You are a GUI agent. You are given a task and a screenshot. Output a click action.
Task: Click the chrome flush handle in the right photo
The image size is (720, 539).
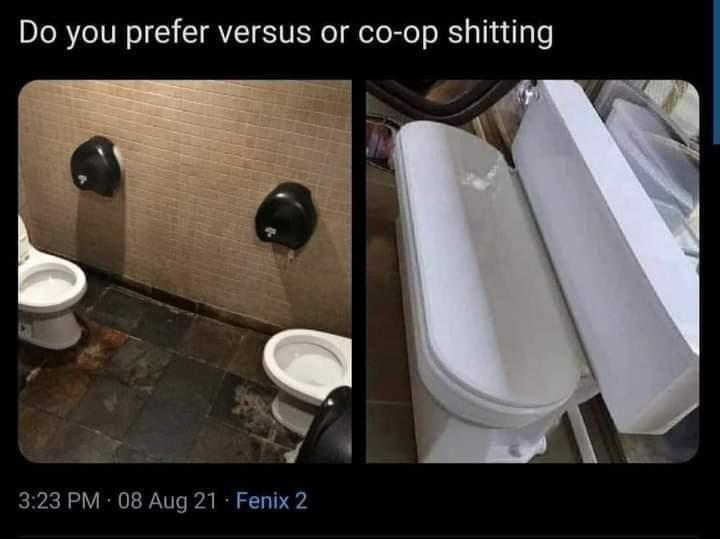click(x=528, y=92)
